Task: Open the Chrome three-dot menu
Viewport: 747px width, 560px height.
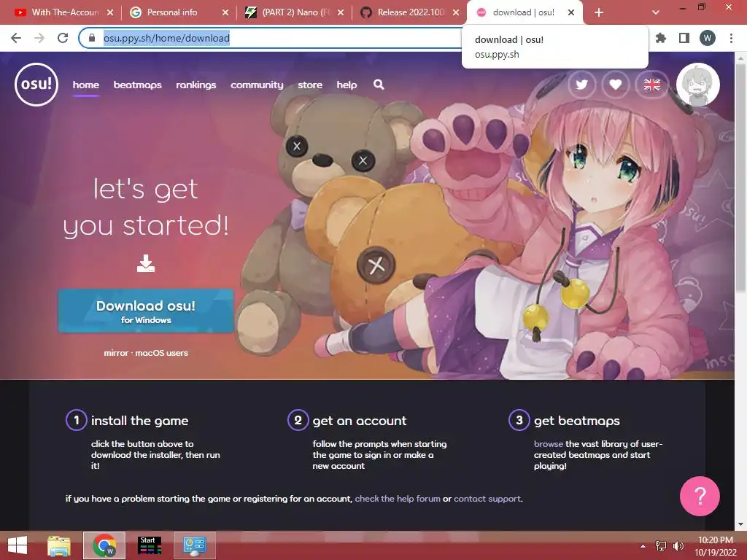Action: point(731,38)
